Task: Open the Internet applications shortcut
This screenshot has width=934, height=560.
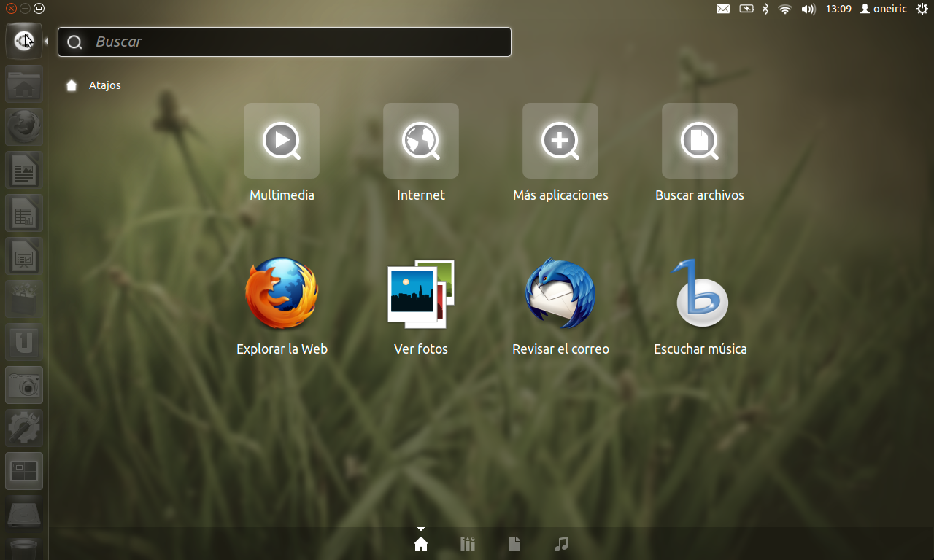Action: tap(421, 141)
